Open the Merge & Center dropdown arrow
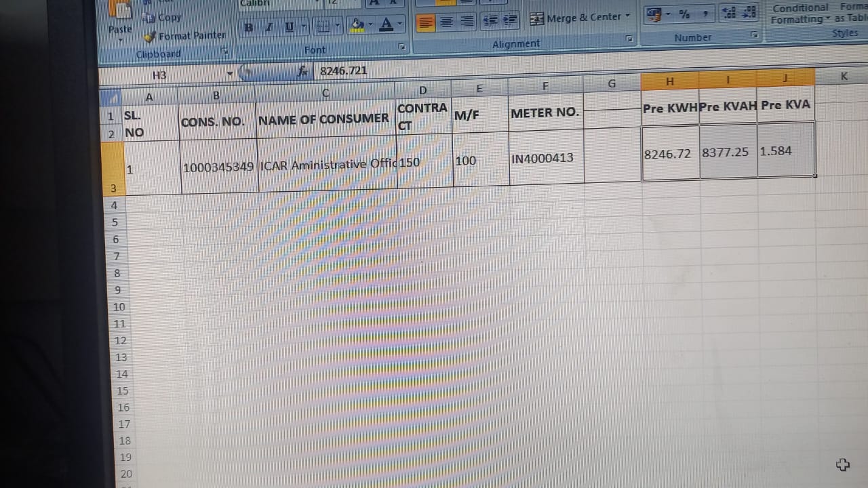The image size is (868, 488). coord(628,16)
